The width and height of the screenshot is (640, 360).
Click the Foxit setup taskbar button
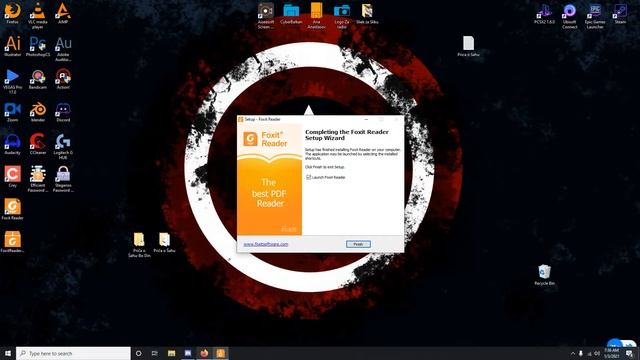[x=220, y=353]
